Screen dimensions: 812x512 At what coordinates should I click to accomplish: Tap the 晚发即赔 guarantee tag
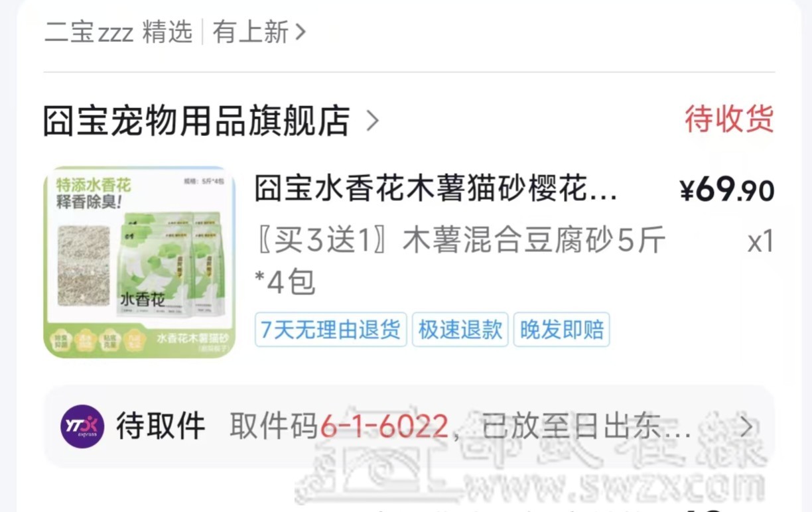561,330
